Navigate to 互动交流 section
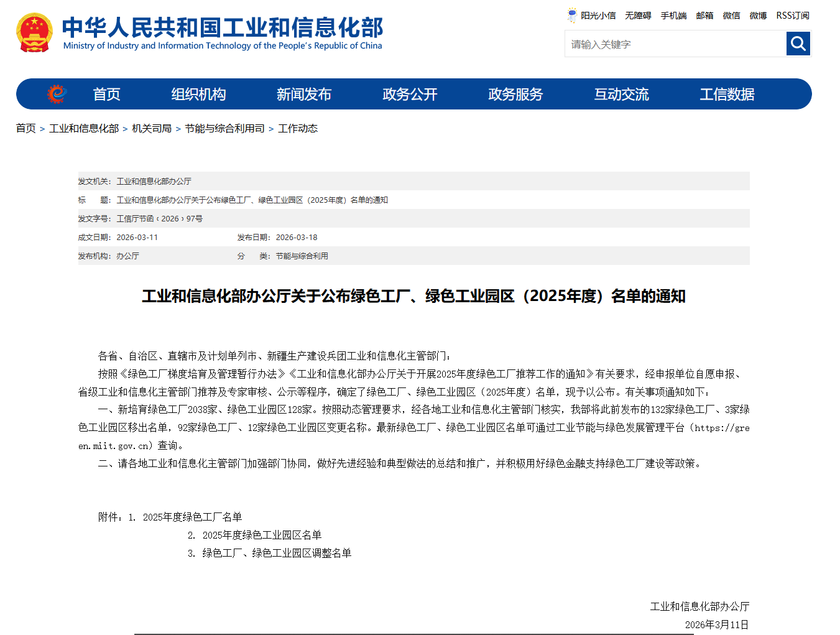This screenshot has width=840, height=635. tap(621, 95)
